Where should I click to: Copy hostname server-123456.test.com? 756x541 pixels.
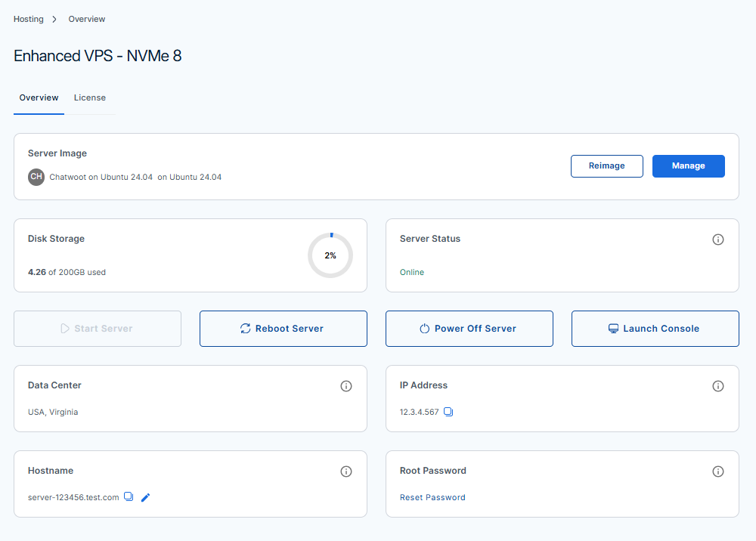[x=129, y=496]
